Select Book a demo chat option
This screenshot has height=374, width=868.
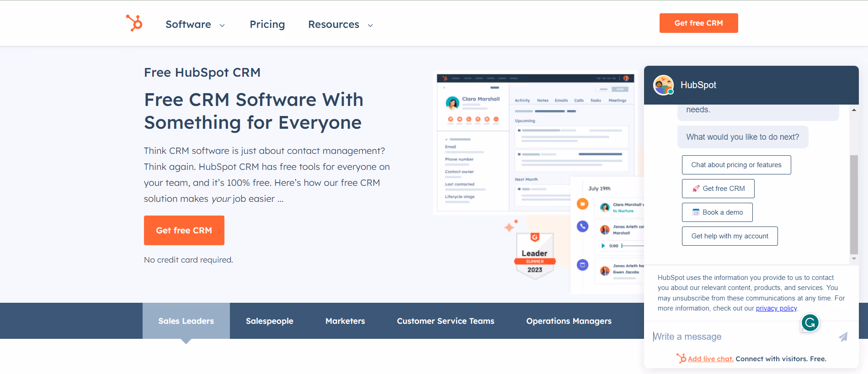point(717,212)
